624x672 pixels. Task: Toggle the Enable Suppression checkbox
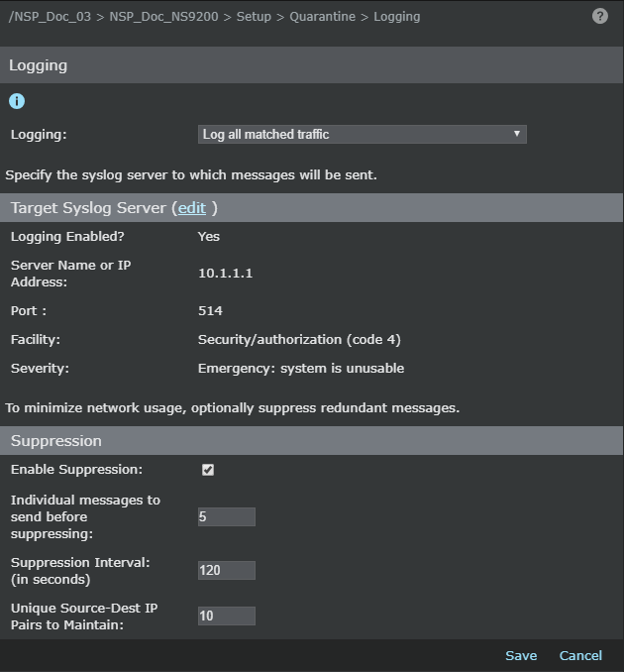[x=208, y=470]
